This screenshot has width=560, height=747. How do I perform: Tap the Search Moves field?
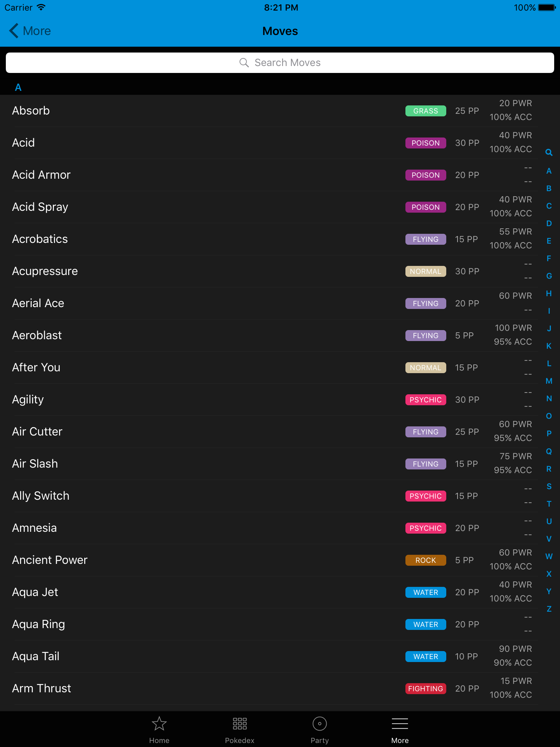(x=280, y=62)
